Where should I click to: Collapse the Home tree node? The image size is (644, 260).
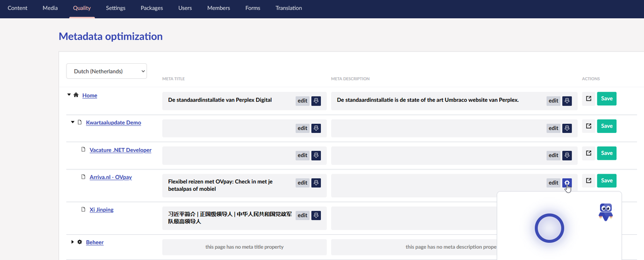tap(69, 95)
